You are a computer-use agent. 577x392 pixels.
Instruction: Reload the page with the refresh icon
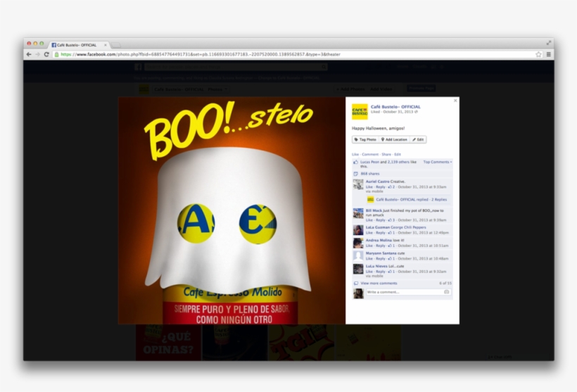(x=46, y=54)
